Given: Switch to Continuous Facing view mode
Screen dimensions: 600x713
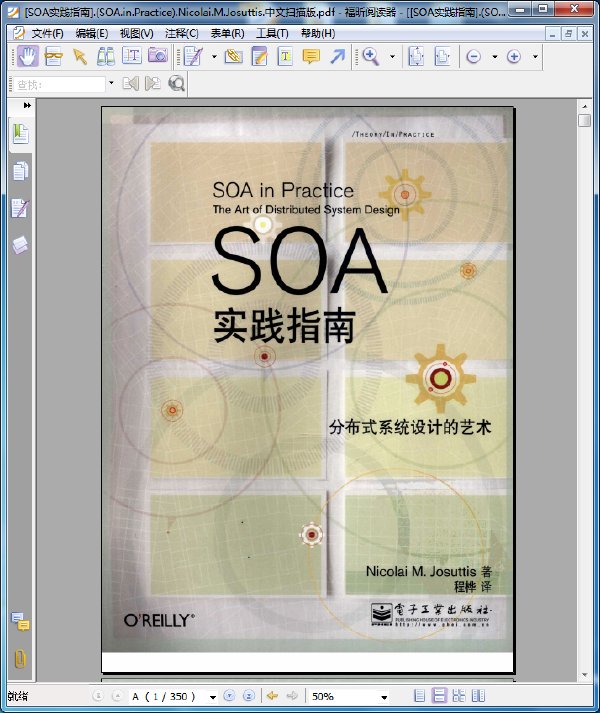Looking at the screenshot, I should [459, 696].
